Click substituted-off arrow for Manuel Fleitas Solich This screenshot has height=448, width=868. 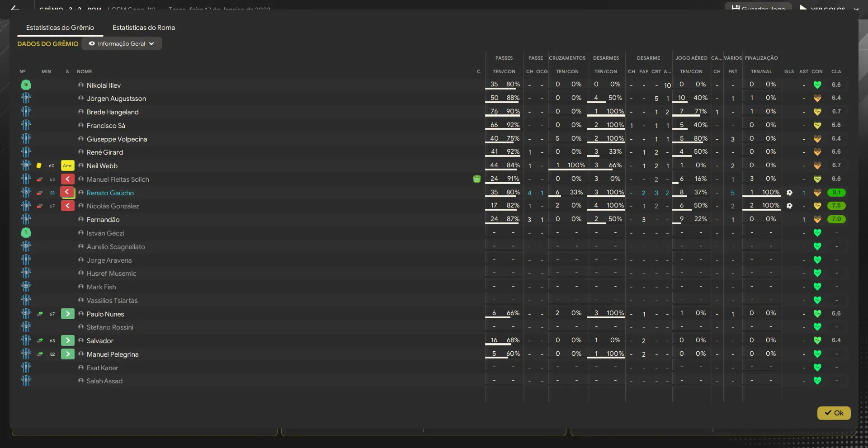(x=67, y=179)
